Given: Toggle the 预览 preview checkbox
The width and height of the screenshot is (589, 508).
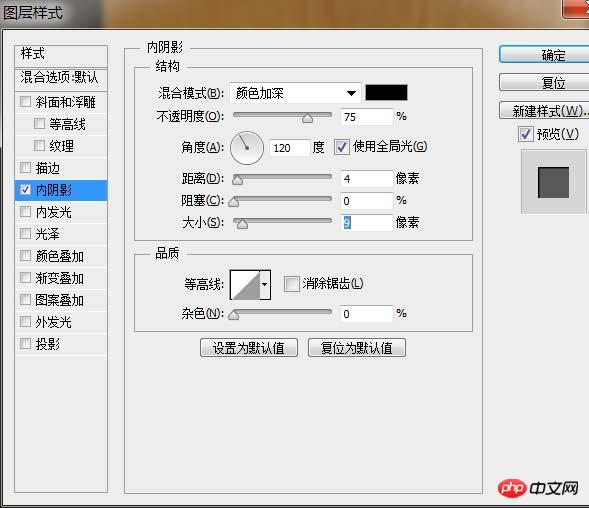Looking at the screenshot, I should [526, 134].
